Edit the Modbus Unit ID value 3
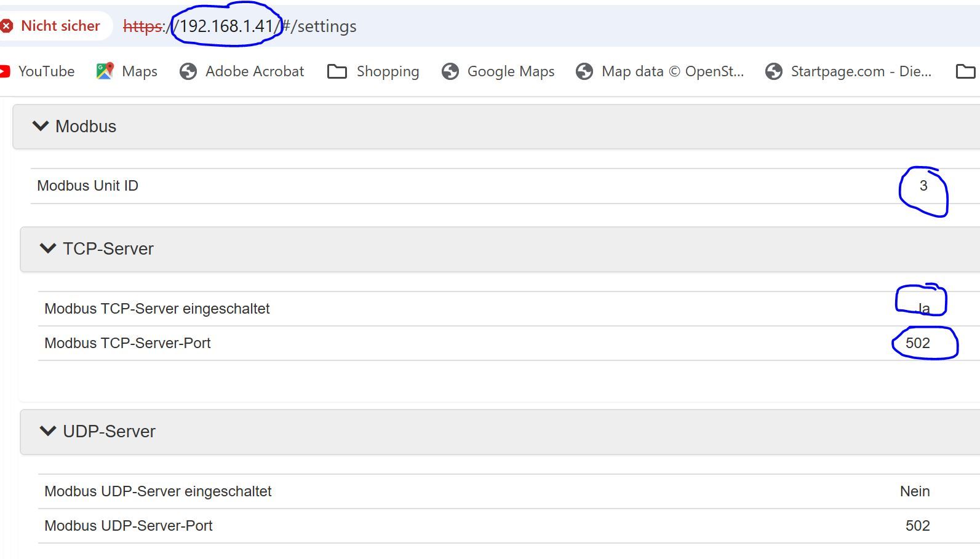Viewport: 980px width, 559px height. pos(923,186)
